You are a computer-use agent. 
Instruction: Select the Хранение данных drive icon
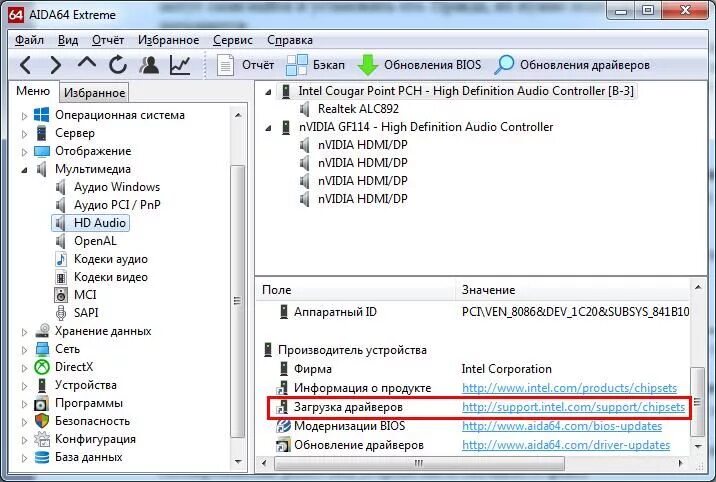(x=42, y=331)
